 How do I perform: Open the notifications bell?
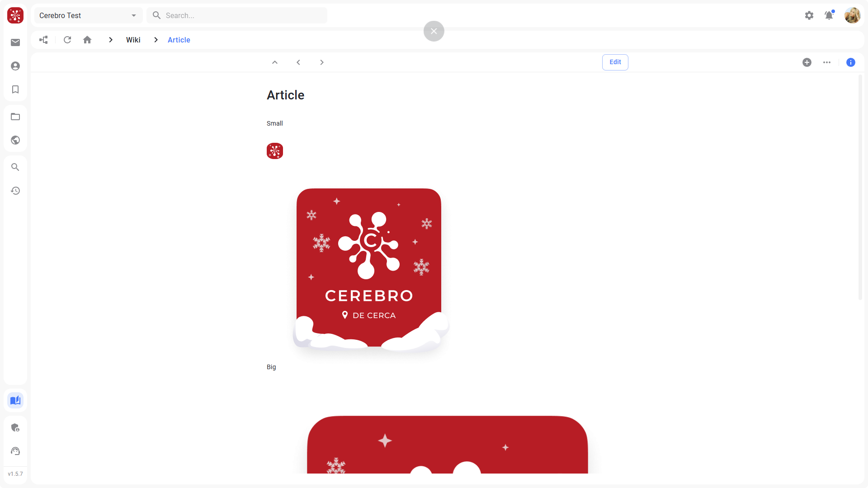829,15
